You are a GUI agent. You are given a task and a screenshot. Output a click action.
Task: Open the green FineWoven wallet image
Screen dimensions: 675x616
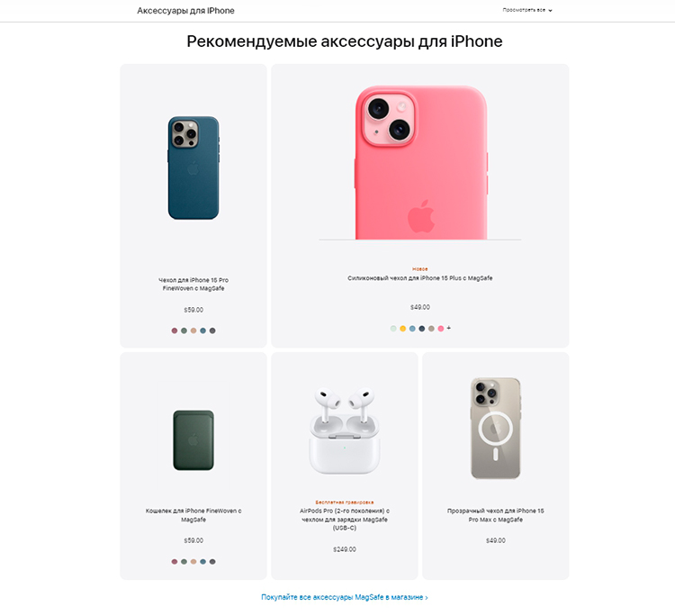pos(193,439)
